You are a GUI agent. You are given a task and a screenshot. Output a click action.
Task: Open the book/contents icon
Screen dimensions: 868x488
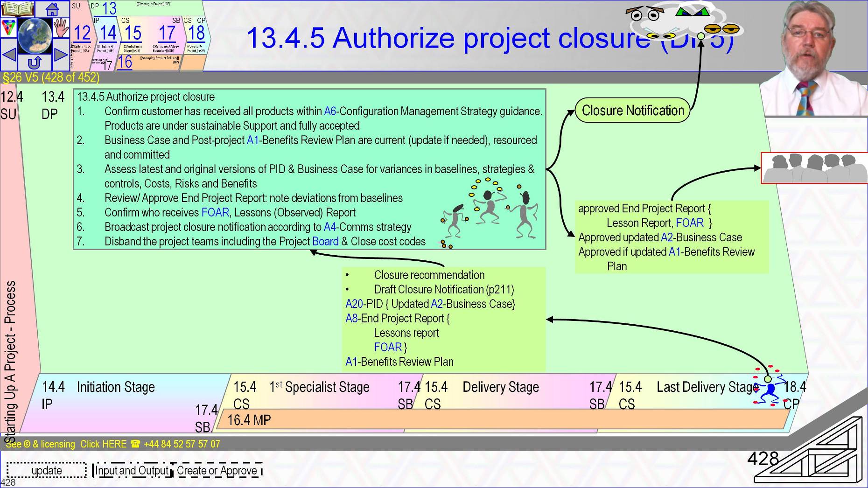[17, 8]
